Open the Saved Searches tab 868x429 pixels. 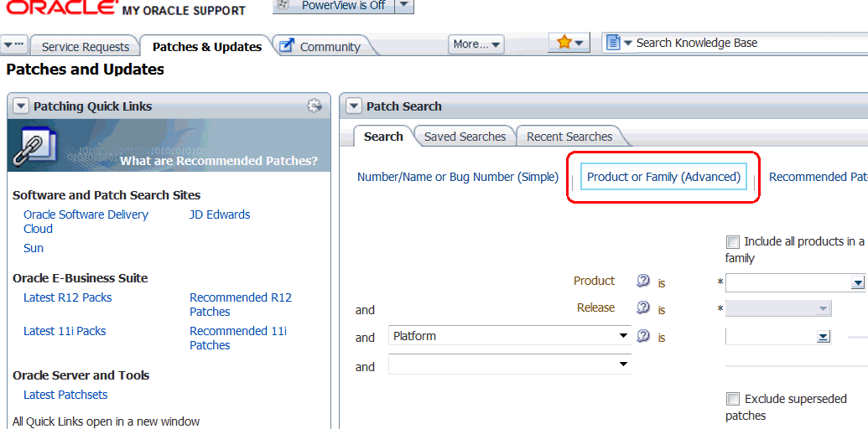465,136
